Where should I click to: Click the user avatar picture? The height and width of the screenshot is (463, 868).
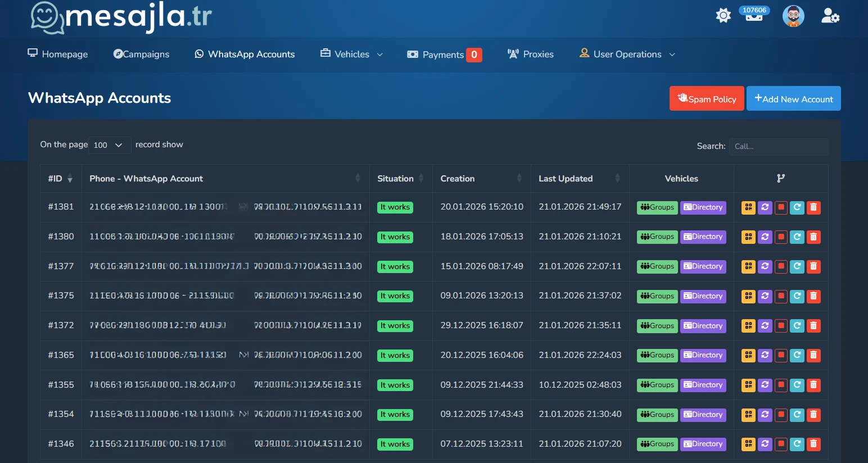[x=793, y=16]
